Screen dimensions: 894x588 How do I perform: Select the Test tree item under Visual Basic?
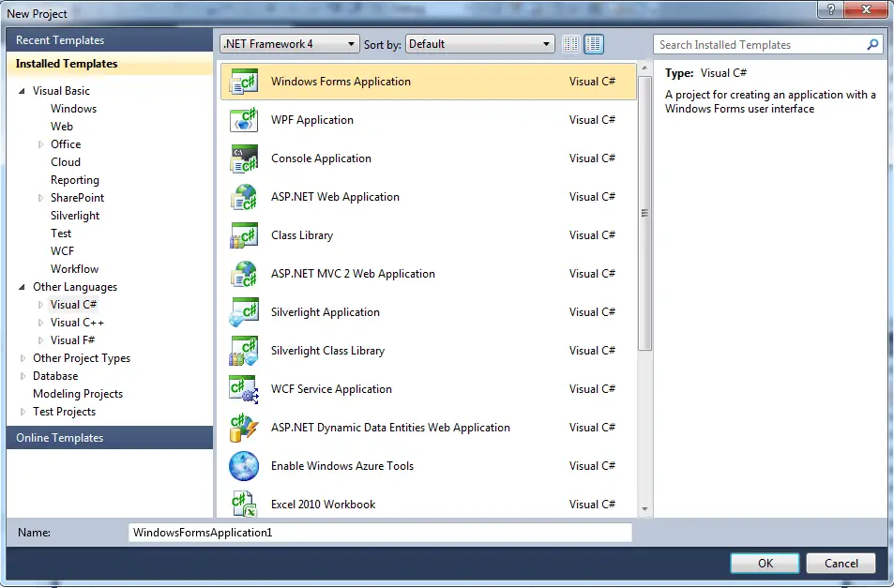(x=61, y=234)
